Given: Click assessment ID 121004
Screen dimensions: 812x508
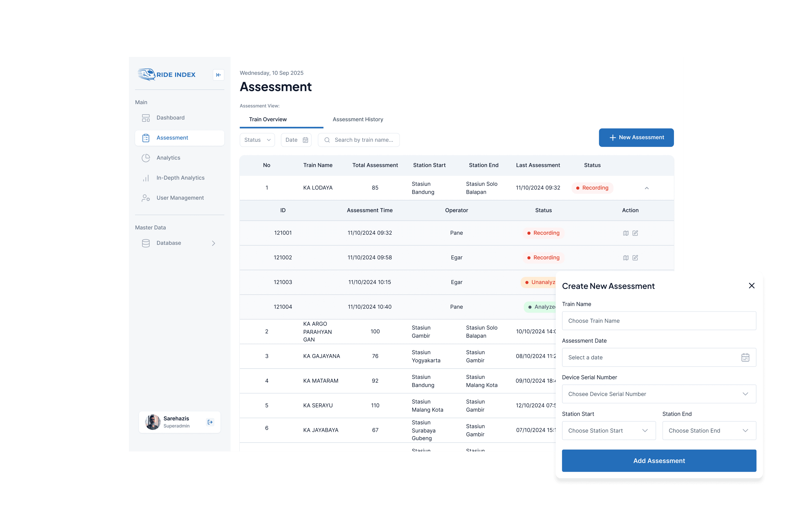Looking at the screenshot, I should (x=283, y=307).
